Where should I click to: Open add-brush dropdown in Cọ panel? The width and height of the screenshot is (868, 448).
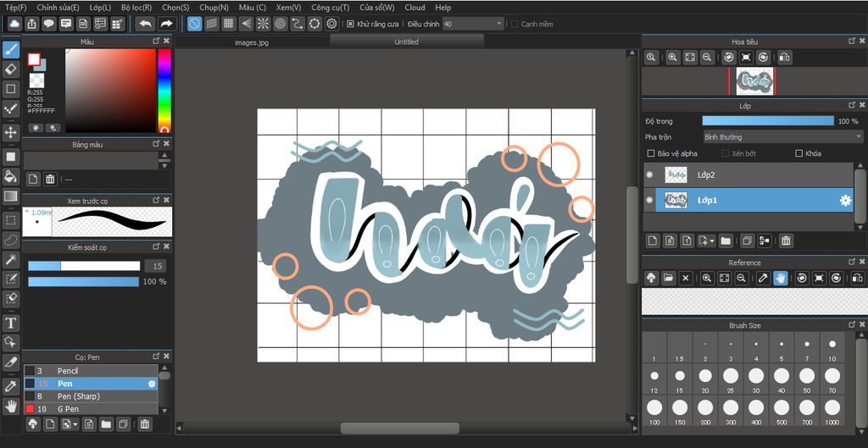tap(75, 424)
